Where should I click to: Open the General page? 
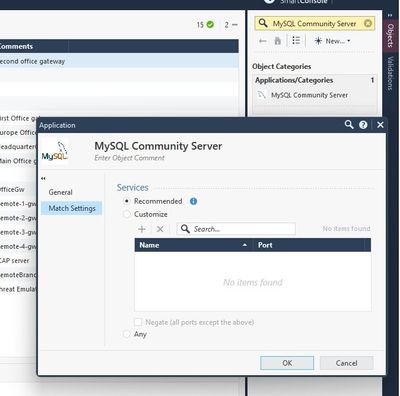pyautogui.click(x=60, y=192)
